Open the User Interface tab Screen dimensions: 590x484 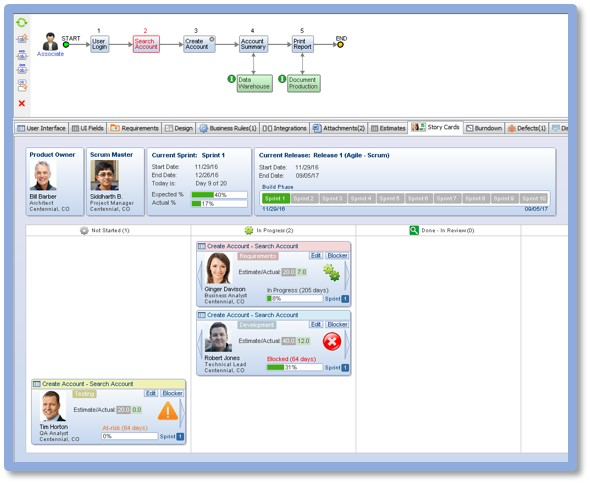41,128
